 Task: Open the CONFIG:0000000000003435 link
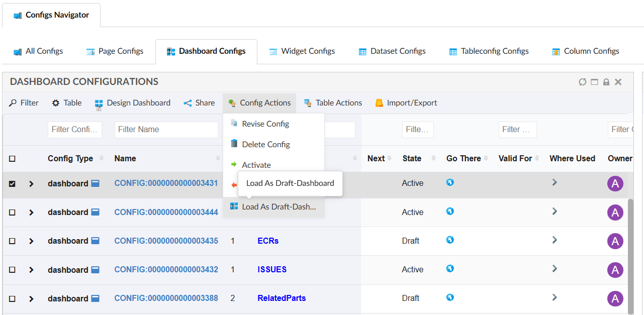tap(166, 241)
